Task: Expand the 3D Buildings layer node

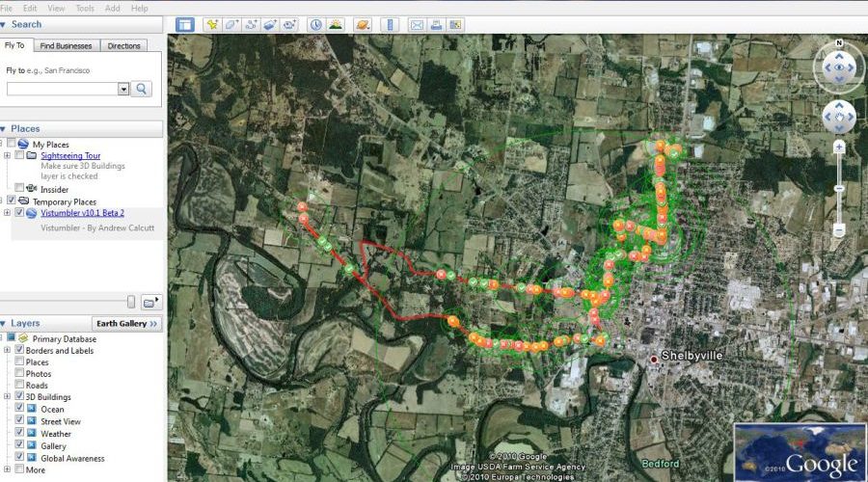Action: 8,397
